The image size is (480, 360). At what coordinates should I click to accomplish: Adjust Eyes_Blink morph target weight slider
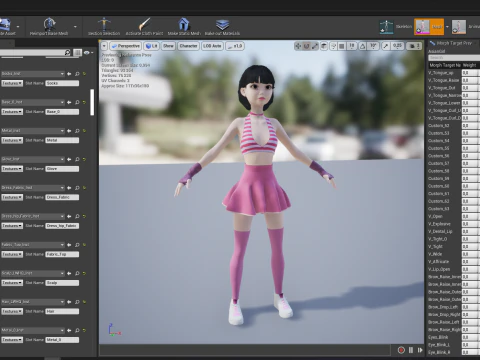[x=471, y=337]
